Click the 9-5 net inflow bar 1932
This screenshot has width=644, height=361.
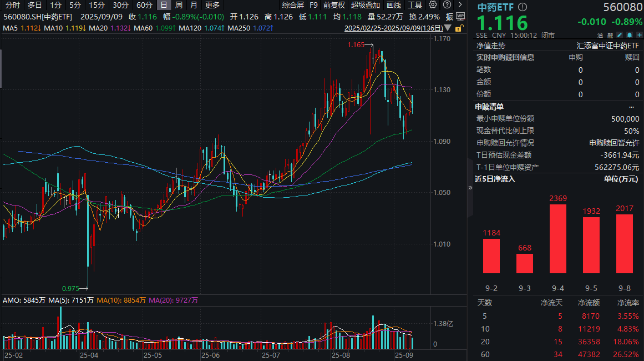pos(591,245)
